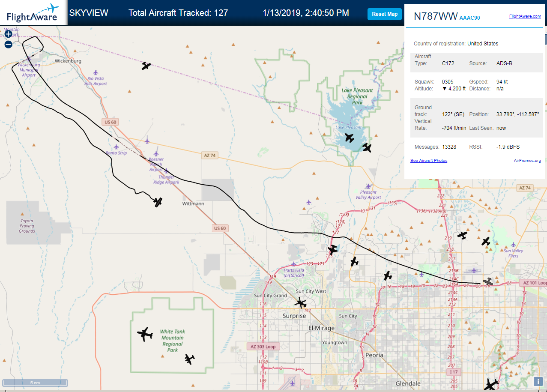The width and height of the screenshot is (547, 392).
Task: Click the Reset Map button
Action: [385, 14]
